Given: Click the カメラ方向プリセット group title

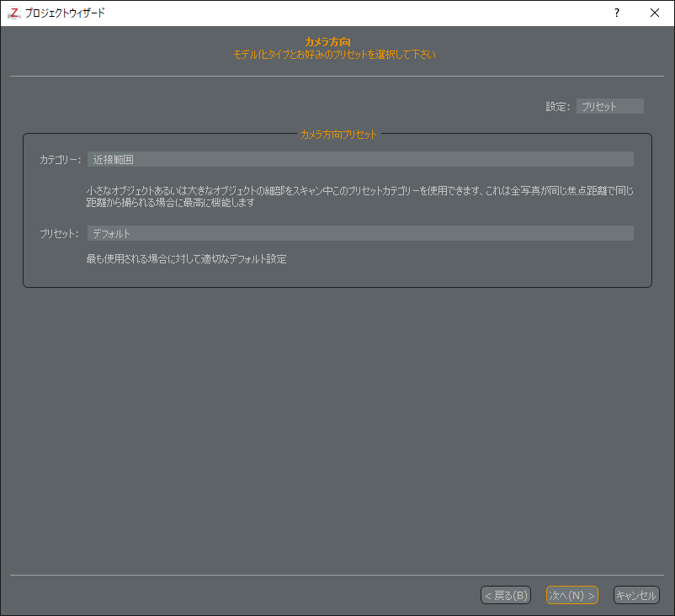Looking at the screenshot, I should coord(338,135).
